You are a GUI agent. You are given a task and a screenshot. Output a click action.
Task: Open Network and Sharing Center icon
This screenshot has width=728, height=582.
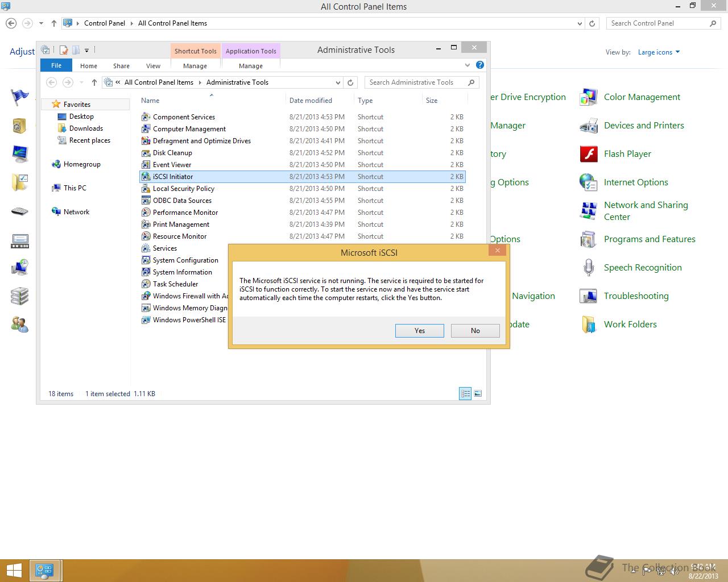pos(588,211)
